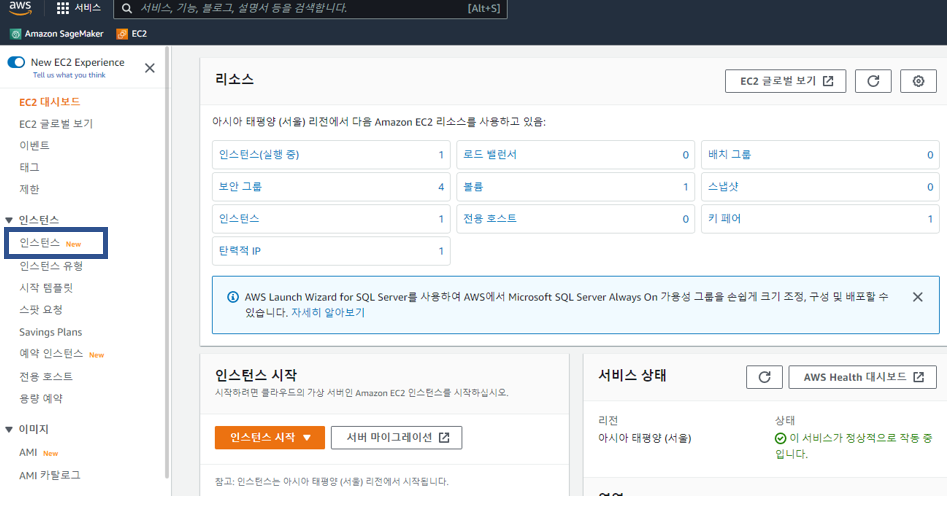The height and width of the screenshot is (513, 947).
Task: Open 용량 예약 in sidebar
Action: coord(40,398)
